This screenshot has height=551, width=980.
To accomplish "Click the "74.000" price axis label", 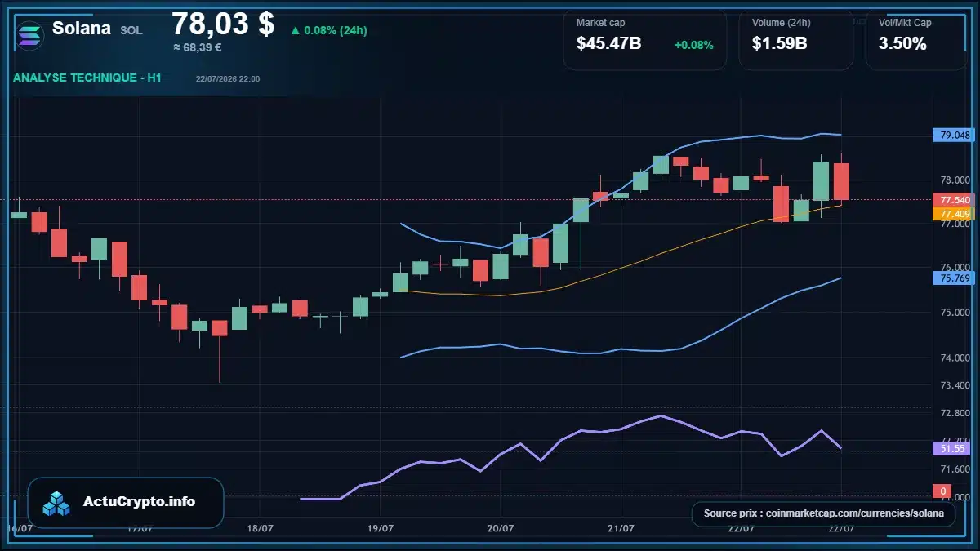I will (954, 358).
